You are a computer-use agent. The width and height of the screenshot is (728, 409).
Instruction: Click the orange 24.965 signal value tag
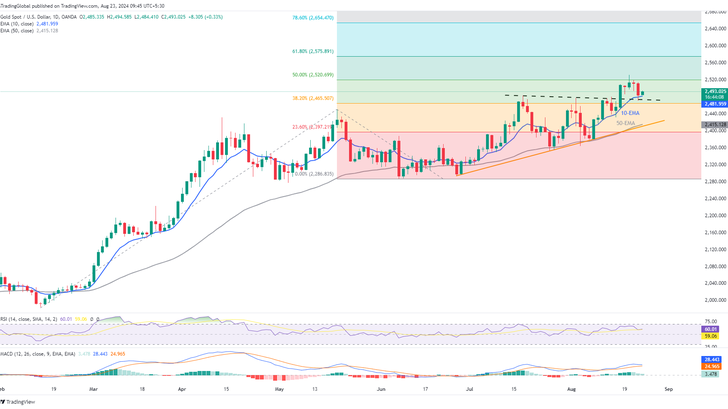coord(711,366)
